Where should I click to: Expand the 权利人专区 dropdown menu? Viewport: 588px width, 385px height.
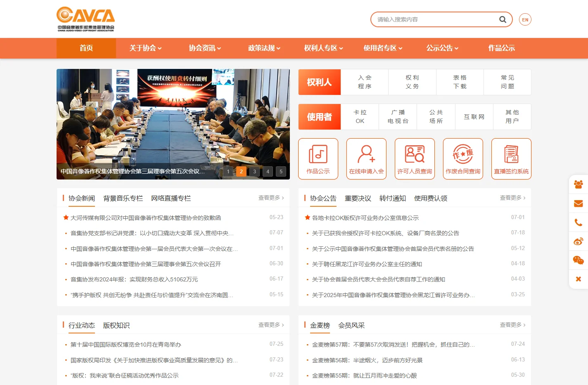coord(324,48)
